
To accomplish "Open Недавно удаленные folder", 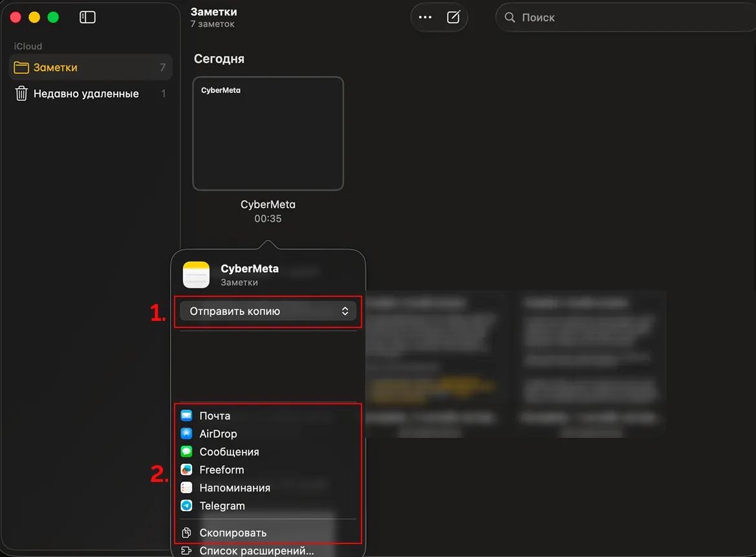I will pyautogui.click(x=91, y=94).
